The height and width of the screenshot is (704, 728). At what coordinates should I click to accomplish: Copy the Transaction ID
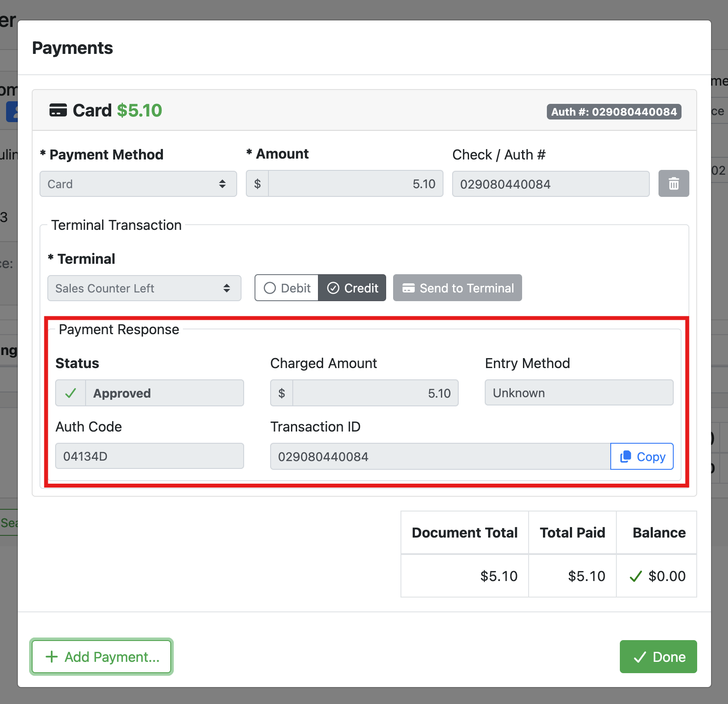(x=642, y=457)
